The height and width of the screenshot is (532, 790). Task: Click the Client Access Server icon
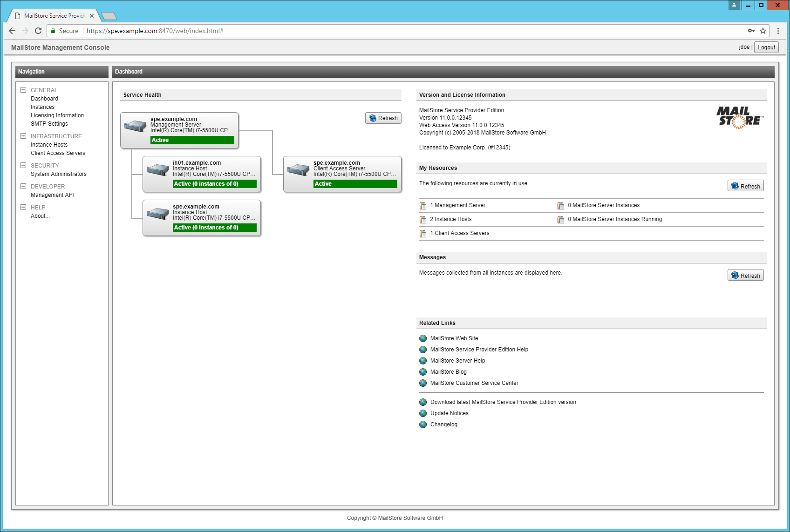click(299, 169)
